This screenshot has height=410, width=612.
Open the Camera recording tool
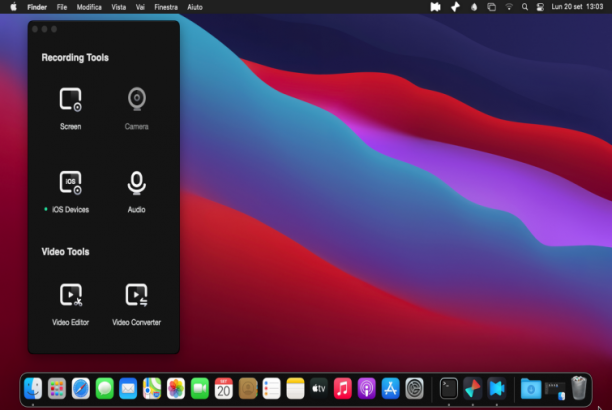click(x=137, y=99)
